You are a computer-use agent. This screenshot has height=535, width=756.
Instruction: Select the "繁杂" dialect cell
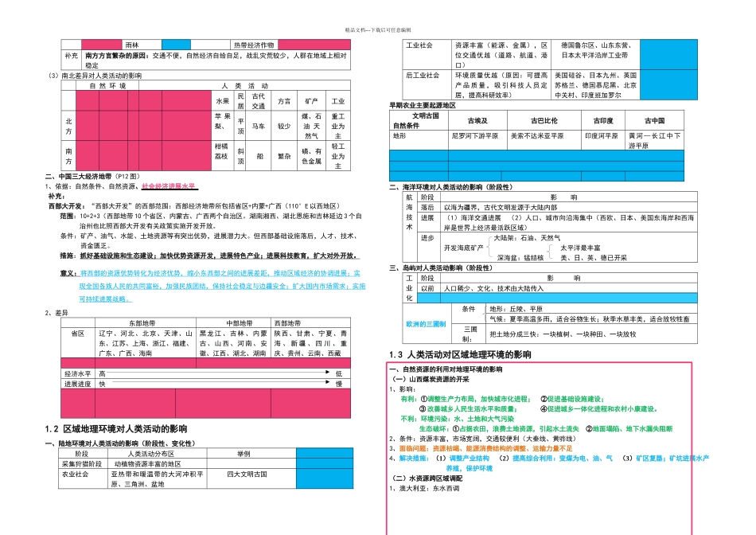click(x=284, y=156)
